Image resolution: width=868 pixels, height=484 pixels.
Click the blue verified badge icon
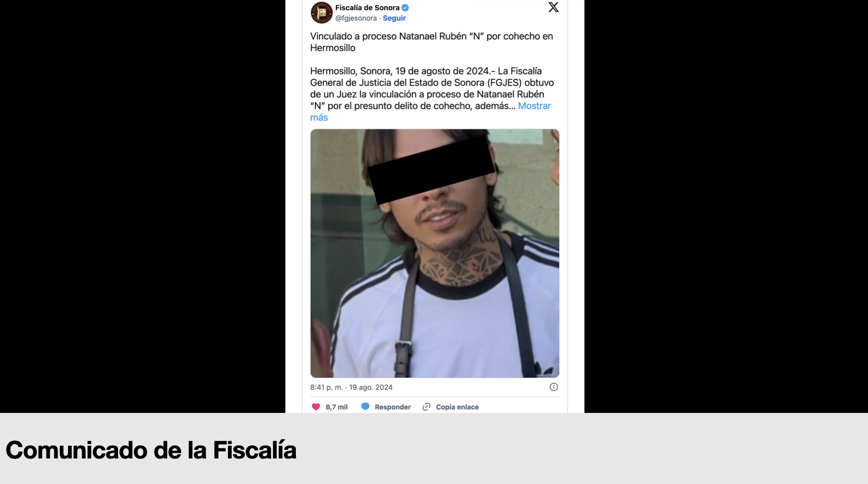pos(405,8)
